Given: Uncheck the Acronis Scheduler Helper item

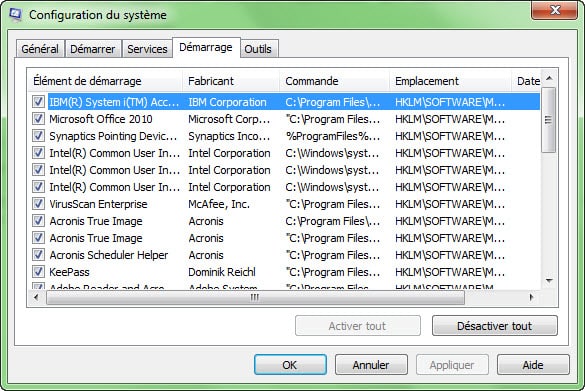Looking at the screenshot, I should 38,255.
